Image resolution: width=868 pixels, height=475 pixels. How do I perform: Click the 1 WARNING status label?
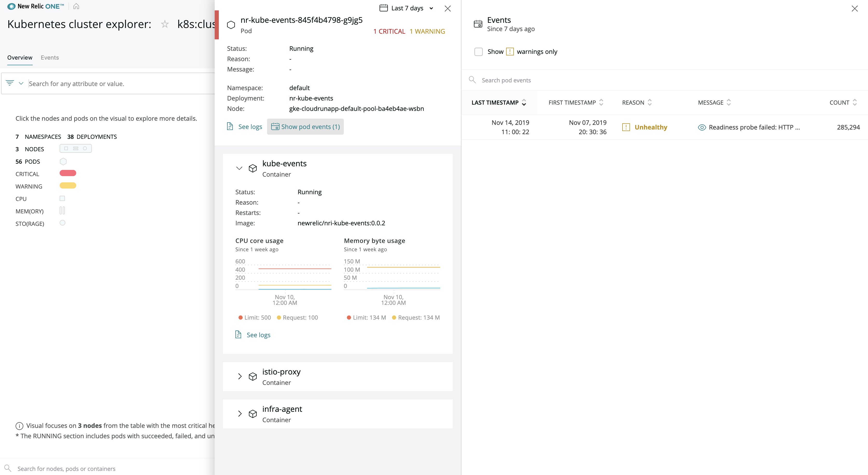[x=427, y=31]
